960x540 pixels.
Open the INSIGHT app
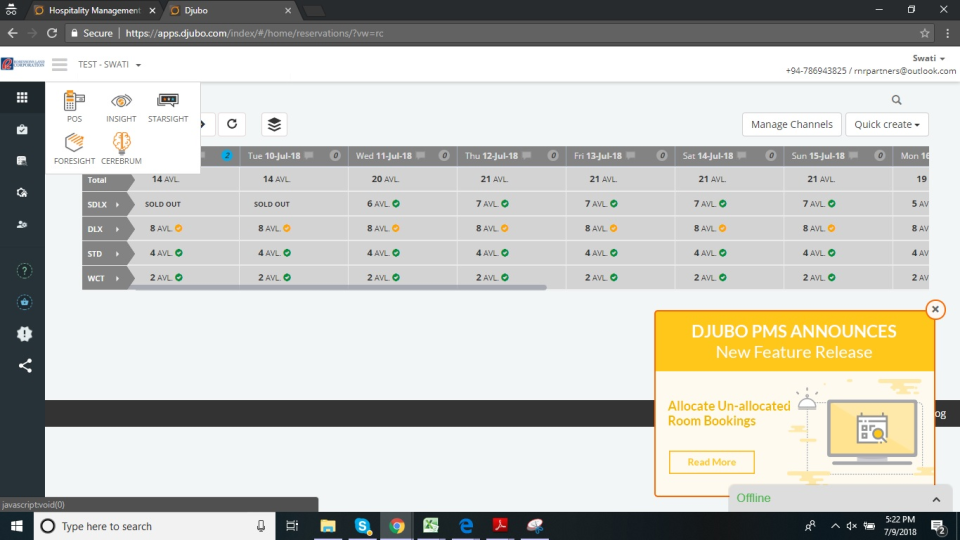point(121,107)
